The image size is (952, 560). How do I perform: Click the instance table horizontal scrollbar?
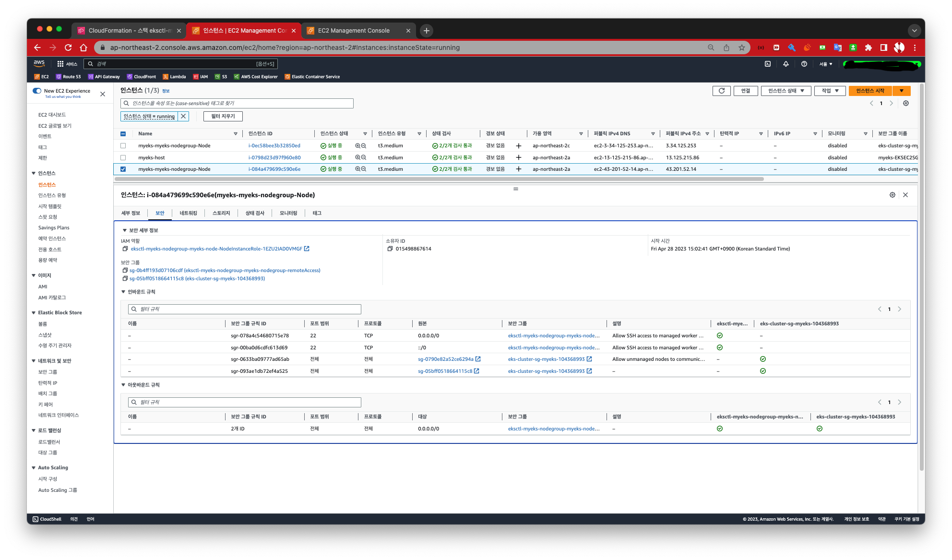click(439, 179)
